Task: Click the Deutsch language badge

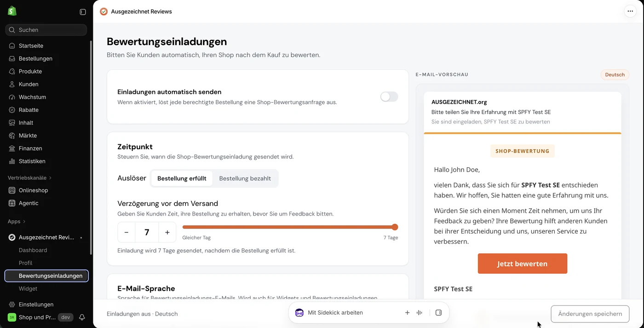Action: tap(615, 75)
